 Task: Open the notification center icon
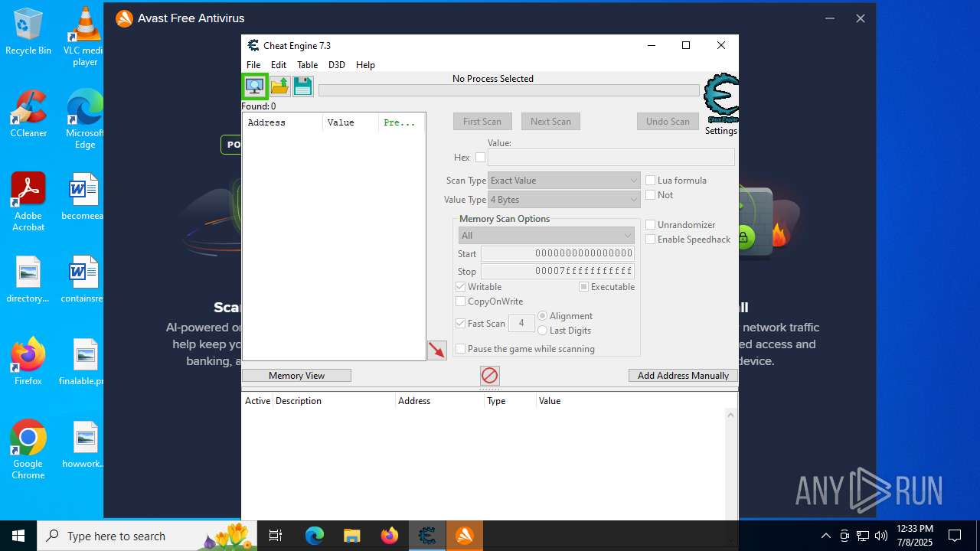955,536
